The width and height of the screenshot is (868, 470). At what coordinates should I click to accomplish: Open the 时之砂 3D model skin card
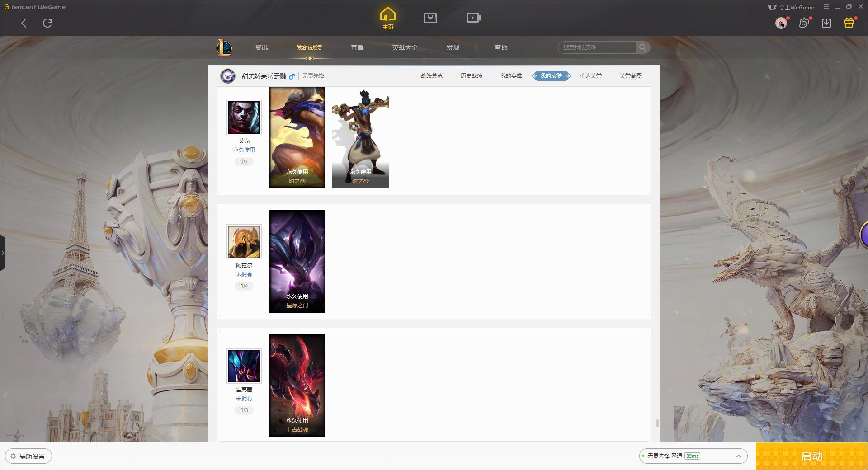click(360, 137)
